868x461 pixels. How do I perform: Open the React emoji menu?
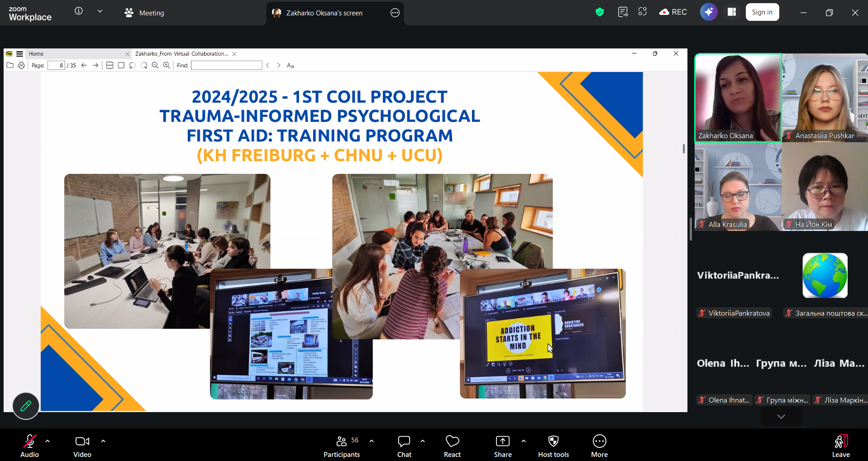click(452, 447)
